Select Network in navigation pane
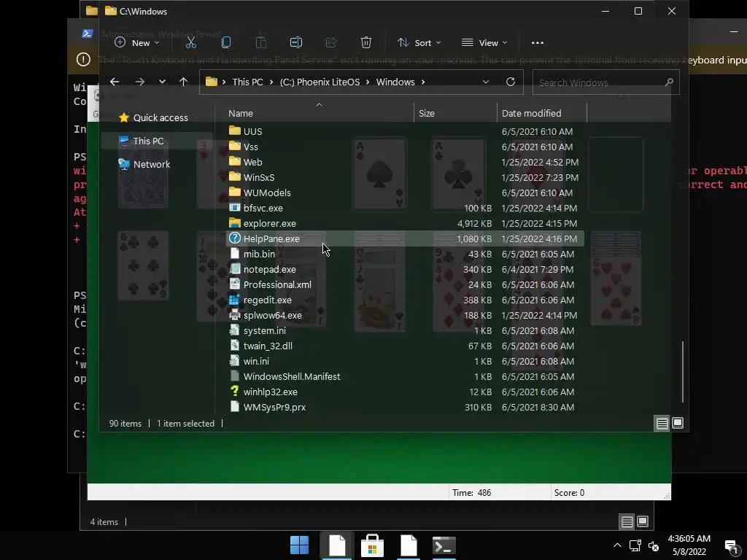This screenshot has width=747, height=560. pos(145,164)
